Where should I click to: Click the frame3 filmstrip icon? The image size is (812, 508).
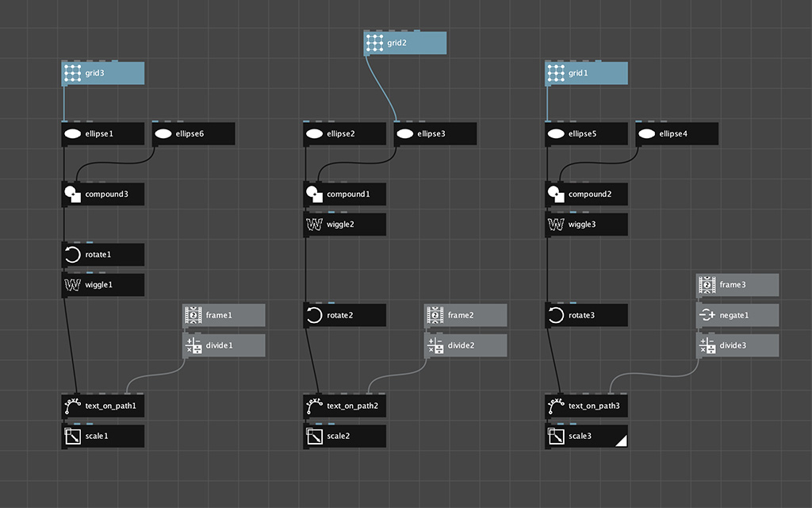(x=707, y=285)
